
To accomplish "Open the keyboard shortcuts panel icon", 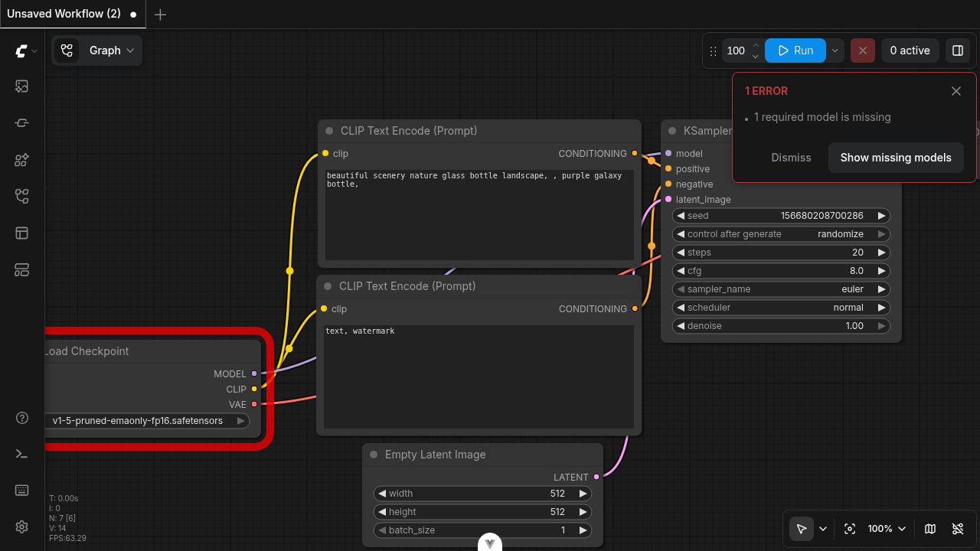I will (x=21, y=491).
